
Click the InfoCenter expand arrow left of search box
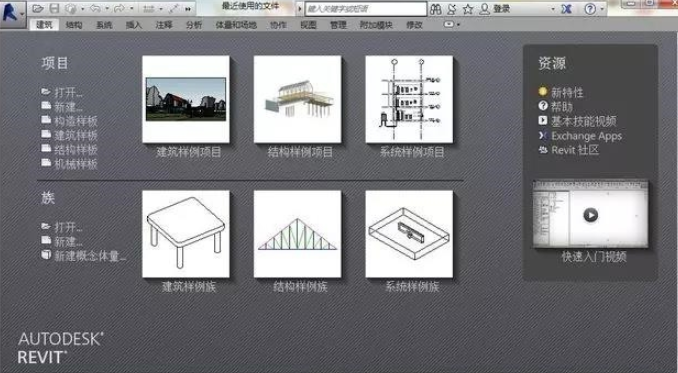point(300,9)
